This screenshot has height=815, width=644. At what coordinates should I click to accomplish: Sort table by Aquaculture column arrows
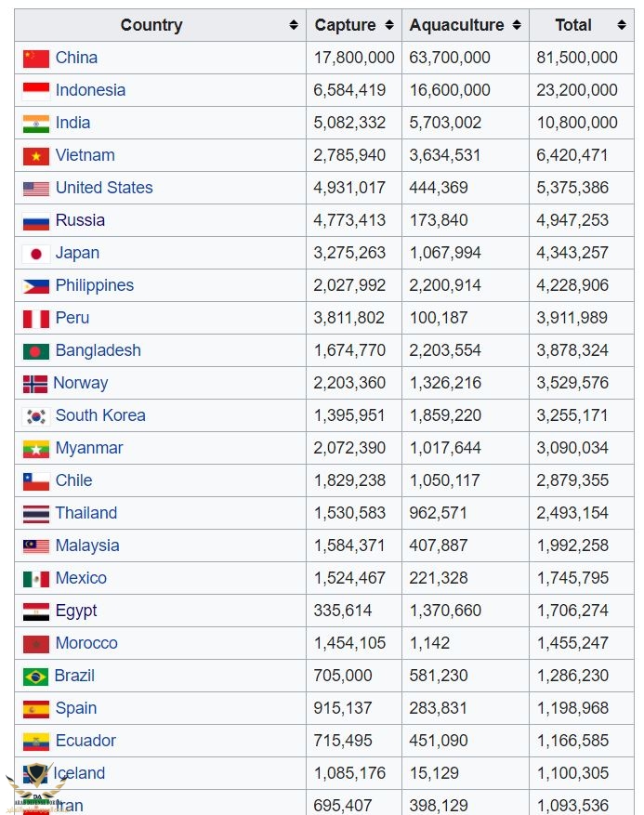click(517, 25)
